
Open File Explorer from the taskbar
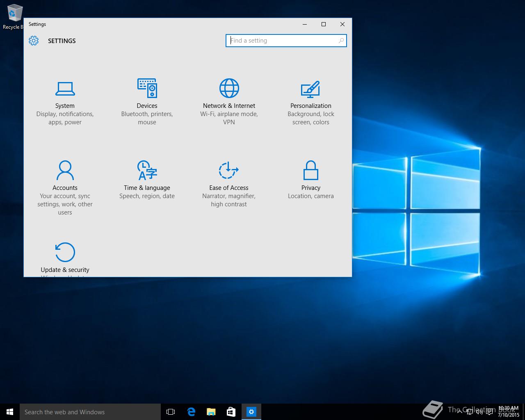(211, 412)
